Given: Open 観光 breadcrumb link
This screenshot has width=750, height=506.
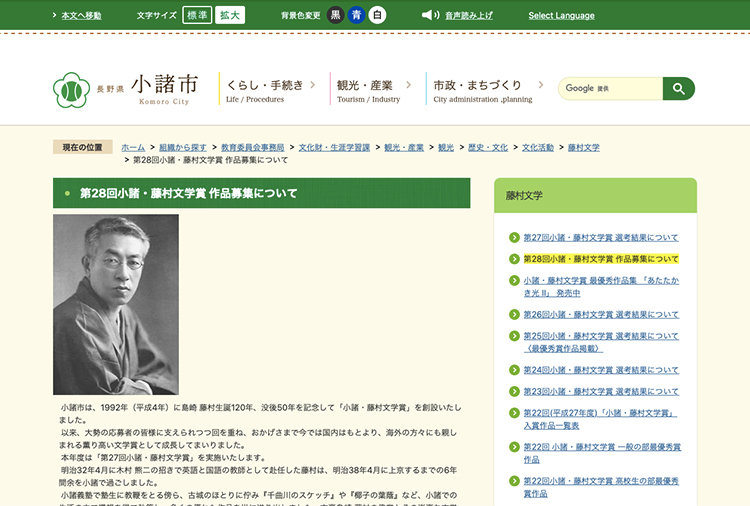Looking at the screenshot, I should (446, 147).
